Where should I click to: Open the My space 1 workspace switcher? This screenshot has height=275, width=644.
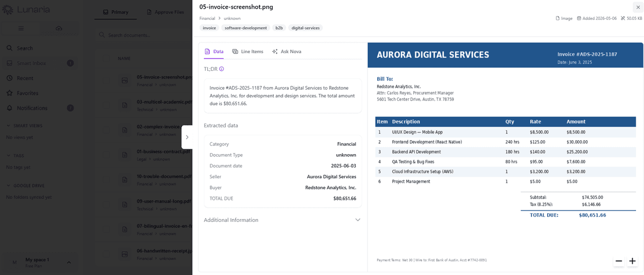click(x=40, y=262)
